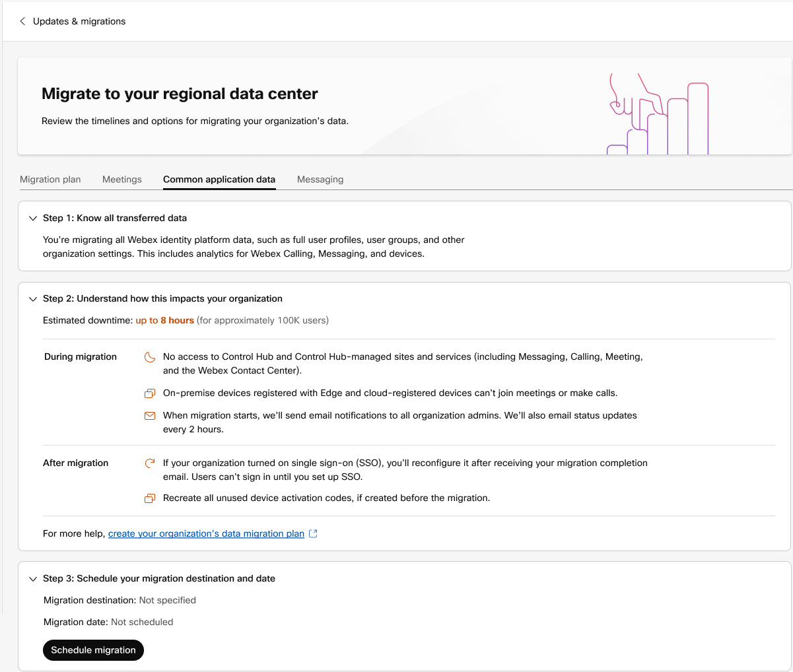This screenshot has height=672, width=793.
Task: Click the external link icon after migration plan link
Action: pos(314,533)
